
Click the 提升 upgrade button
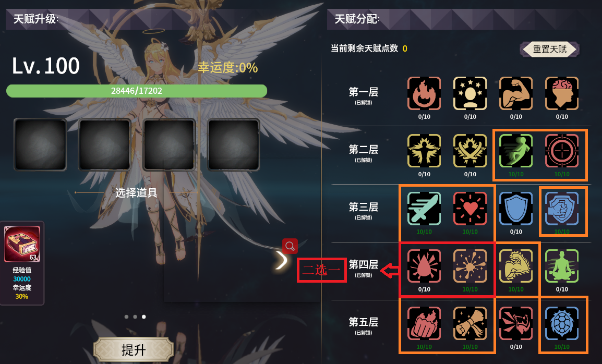tap(134, 350)
